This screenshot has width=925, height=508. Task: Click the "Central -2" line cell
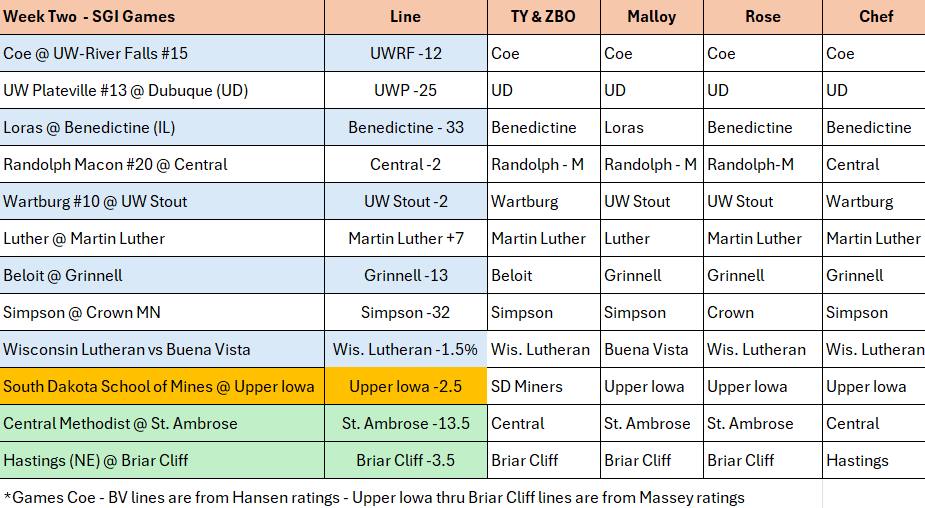click(405, 165)
